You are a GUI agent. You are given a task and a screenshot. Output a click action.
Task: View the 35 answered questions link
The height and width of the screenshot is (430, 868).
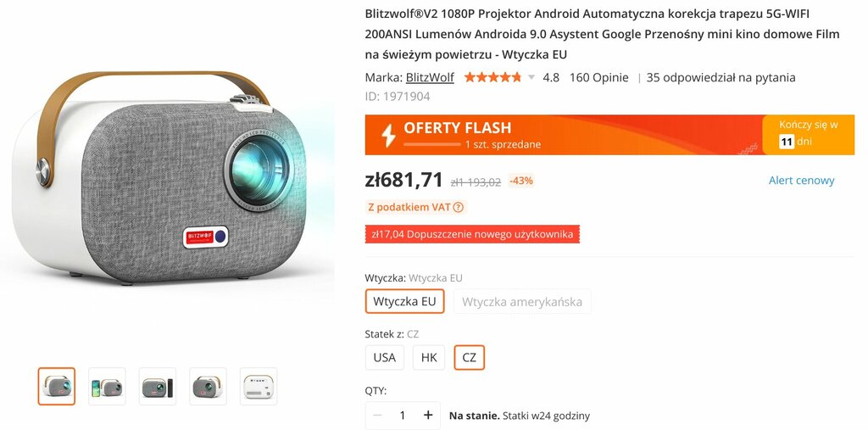pos(721,77)
